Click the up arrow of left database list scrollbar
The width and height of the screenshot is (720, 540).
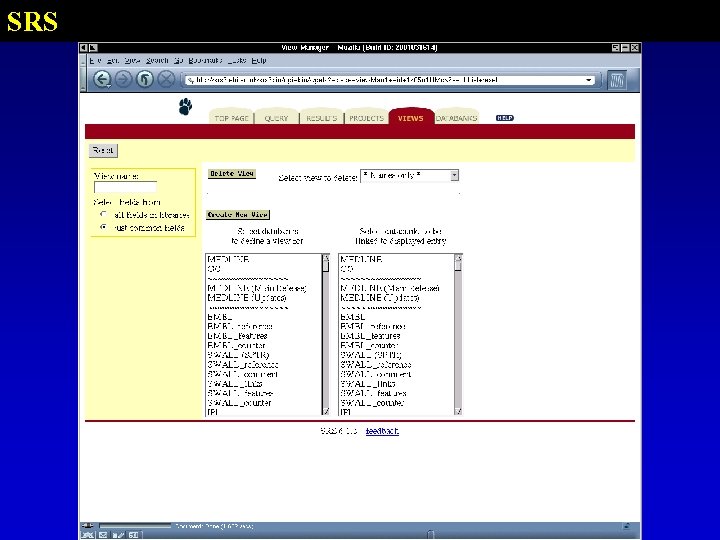(326, 258)
